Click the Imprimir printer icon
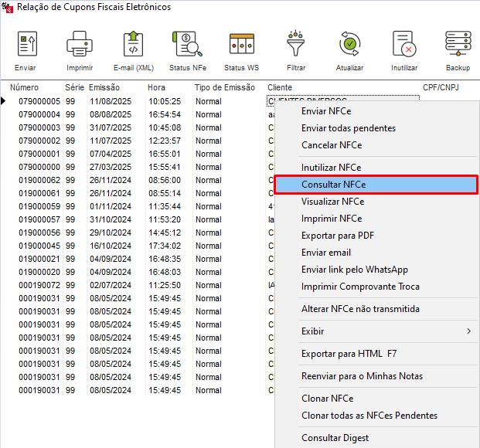The height and width of the screenshot is (448, 480). pos(80,45)
